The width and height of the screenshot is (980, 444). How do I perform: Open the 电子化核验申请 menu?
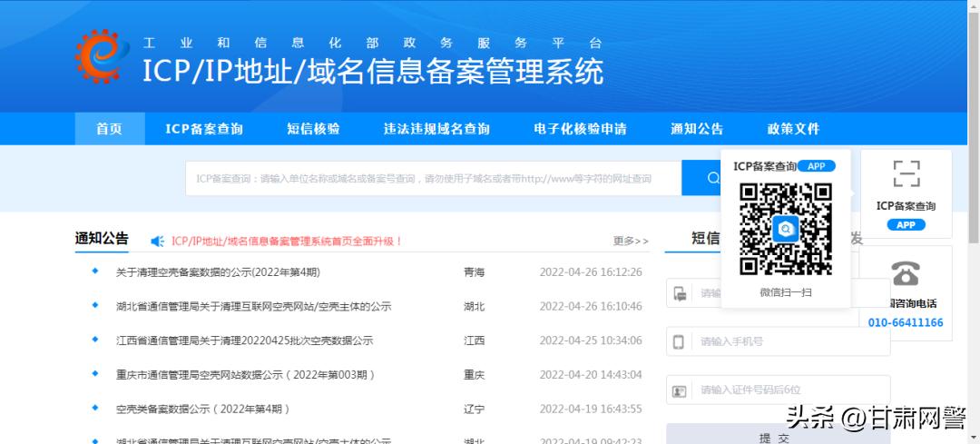[580, 129]
